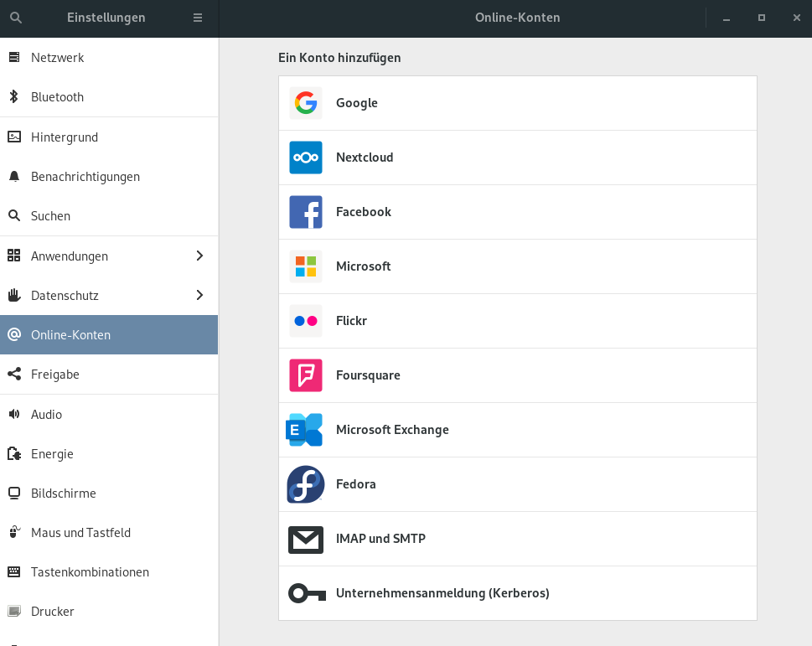Screen dimensions: 812x646
Task: Click the Online-Konten at-sign icon
Action: 14,334
